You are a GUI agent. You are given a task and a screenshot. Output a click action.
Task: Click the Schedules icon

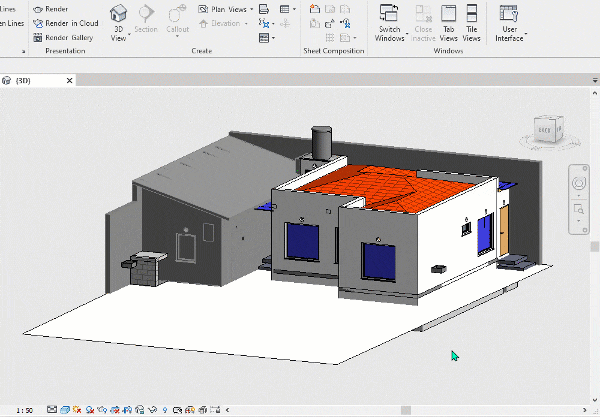tap(284, 9)
